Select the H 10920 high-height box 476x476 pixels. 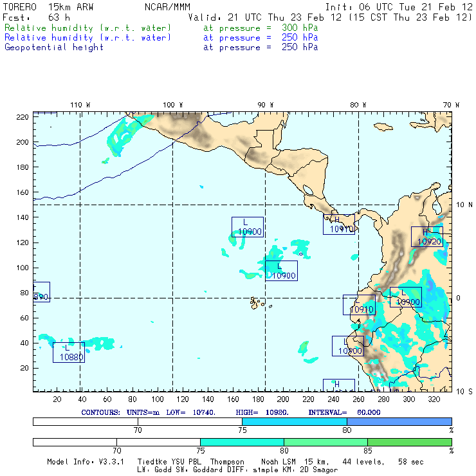tap(427, 237)
